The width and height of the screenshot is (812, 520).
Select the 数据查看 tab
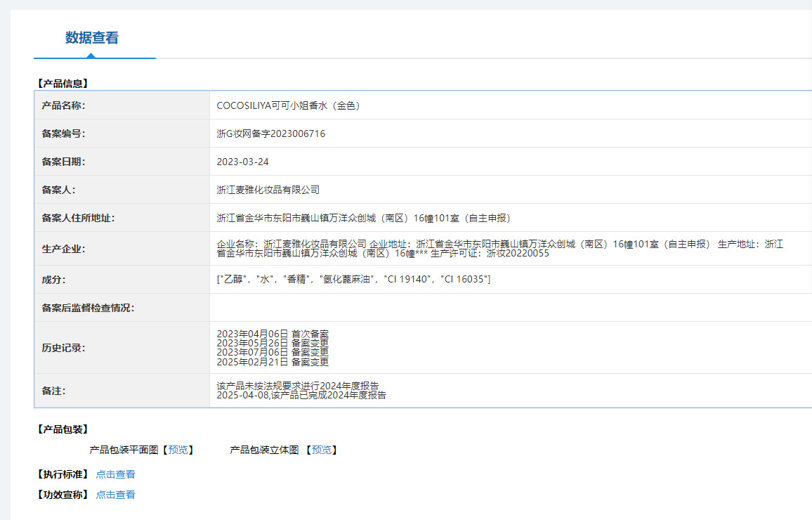click(x=92, y=38)
